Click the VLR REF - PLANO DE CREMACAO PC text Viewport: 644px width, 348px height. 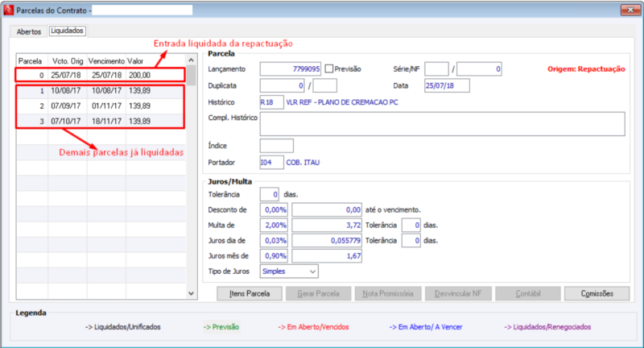pyautogui.click(x=342, y=102)
